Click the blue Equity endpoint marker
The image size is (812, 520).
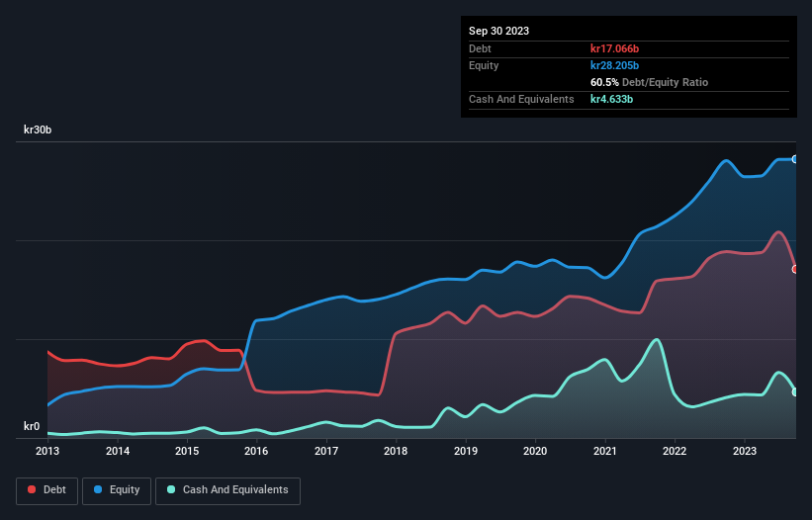[795, 159]
